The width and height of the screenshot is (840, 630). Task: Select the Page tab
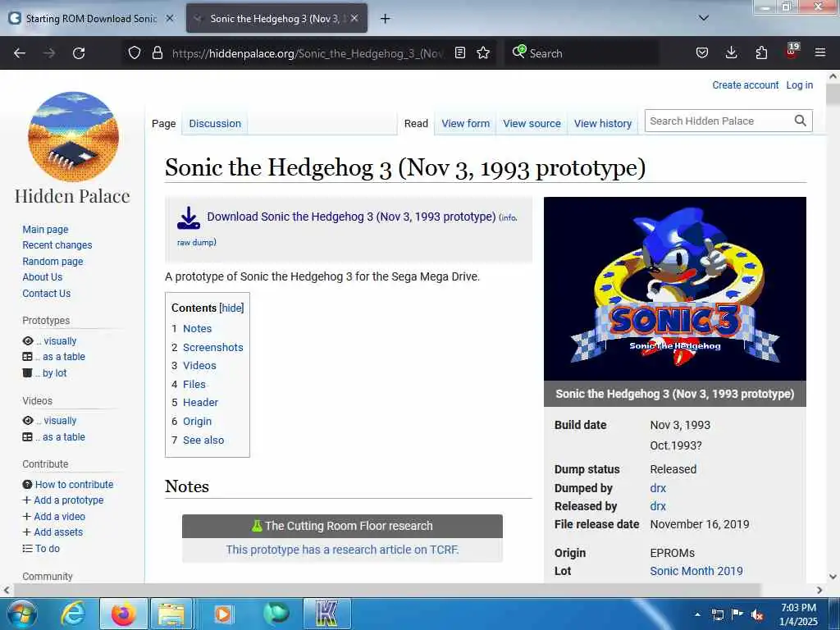(163, 124)
